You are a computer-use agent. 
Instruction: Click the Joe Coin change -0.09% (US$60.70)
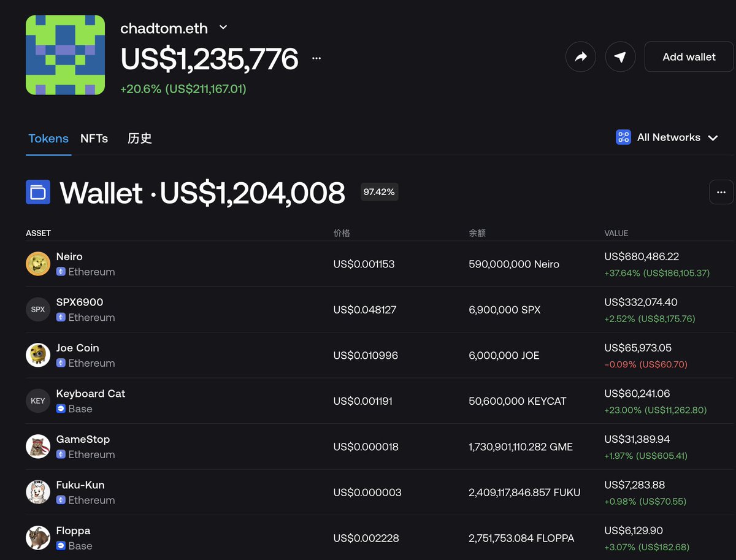pyautogui.click(x=646, y=364)
